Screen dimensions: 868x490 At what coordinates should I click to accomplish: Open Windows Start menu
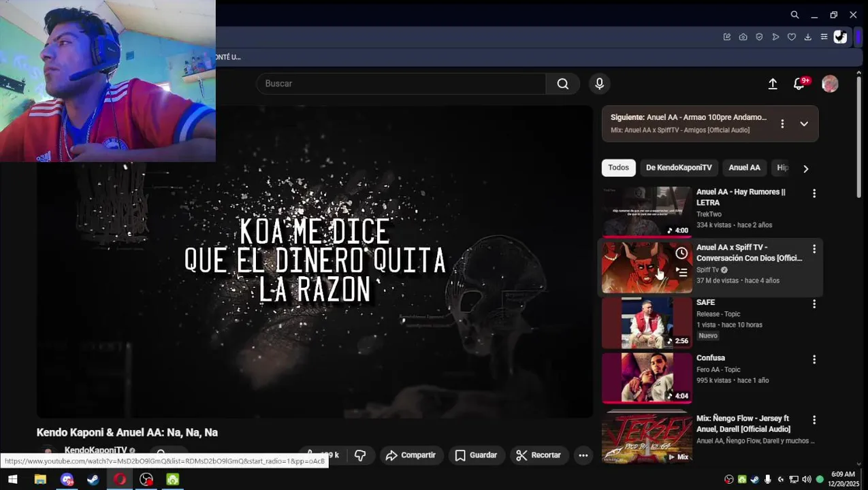click(12, 480)
